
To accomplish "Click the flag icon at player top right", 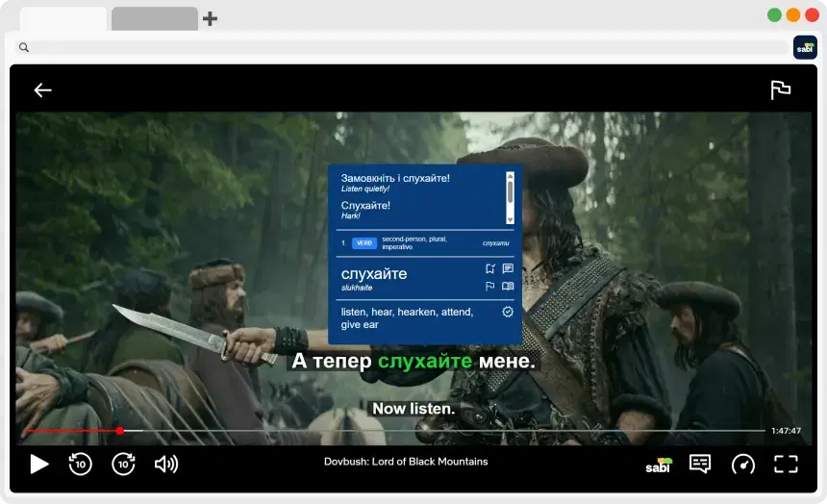I will tap(780, 89).
